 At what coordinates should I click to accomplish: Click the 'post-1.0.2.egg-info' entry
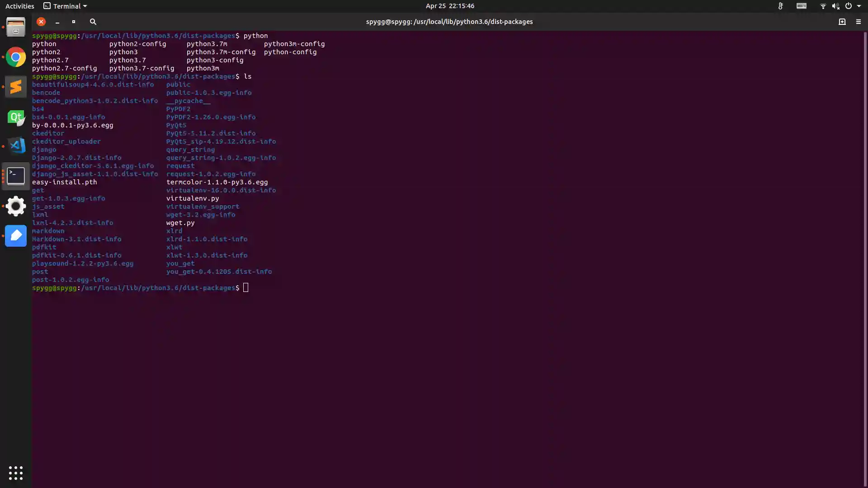click(x=71, y=280)
